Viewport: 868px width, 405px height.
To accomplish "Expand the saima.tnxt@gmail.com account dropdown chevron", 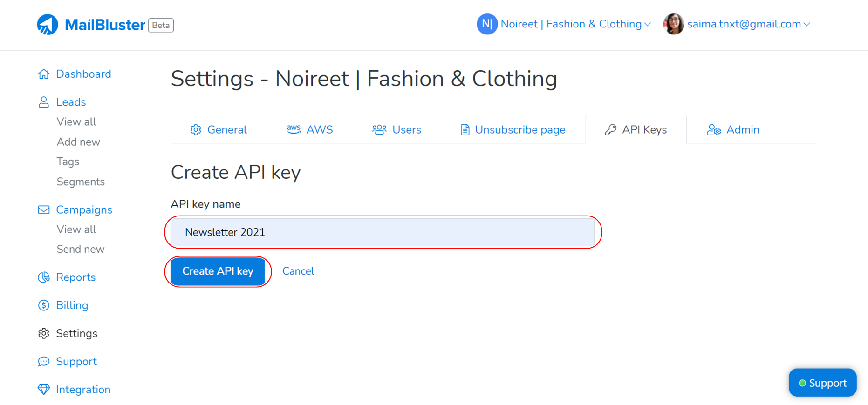I will point(807,25).
